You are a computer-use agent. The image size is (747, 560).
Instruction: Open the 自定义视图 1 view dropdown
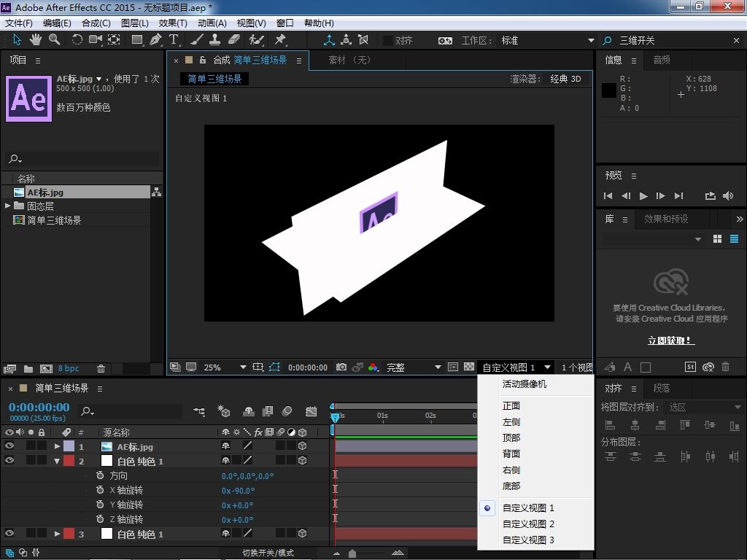516,367
